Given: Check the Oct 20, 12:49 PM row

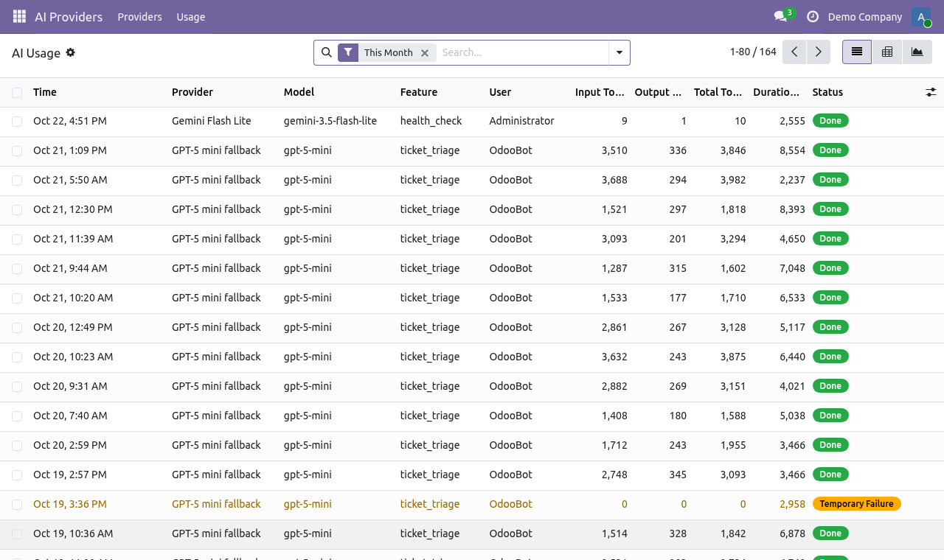Looking at the screenshot, I should pos(17,328).
